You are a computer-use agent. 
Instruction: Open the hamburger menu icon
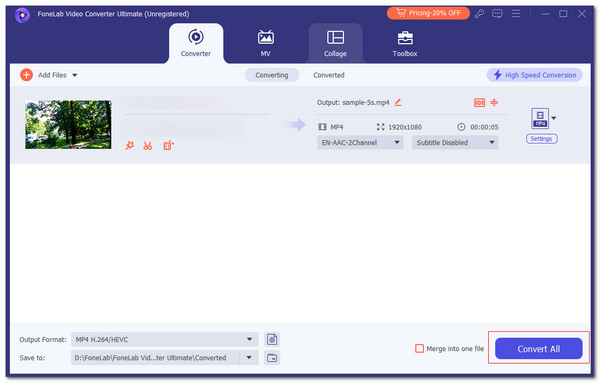[516, 14]
